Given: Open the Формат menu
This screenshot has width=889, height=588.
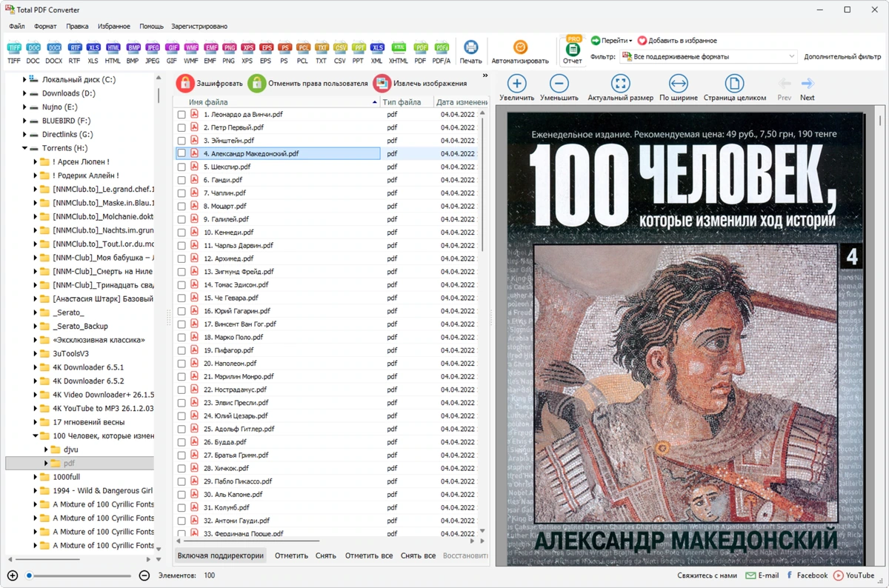Looking at the screenshot, I should pos(45,27).
